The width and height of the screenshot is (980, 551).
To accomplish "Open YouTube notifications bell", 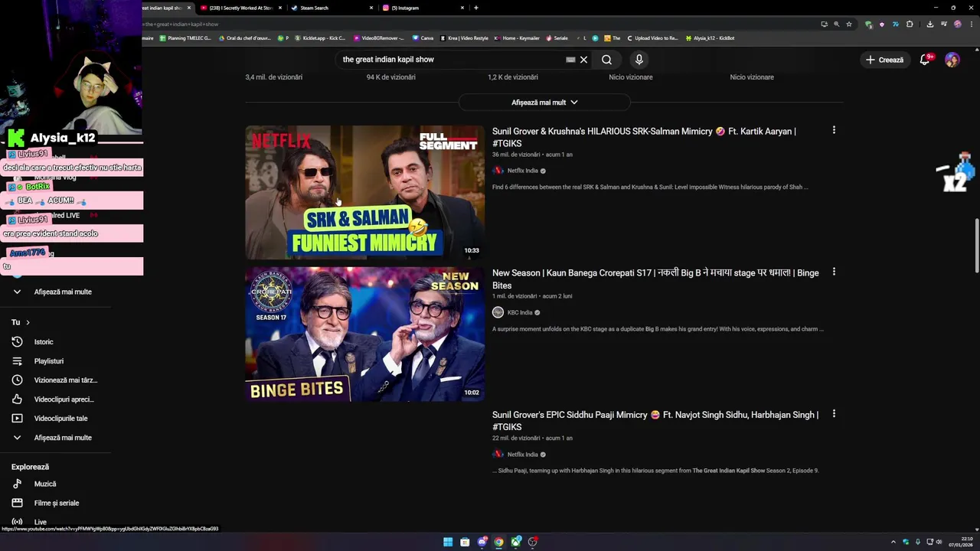I will [x=925, y=60].
